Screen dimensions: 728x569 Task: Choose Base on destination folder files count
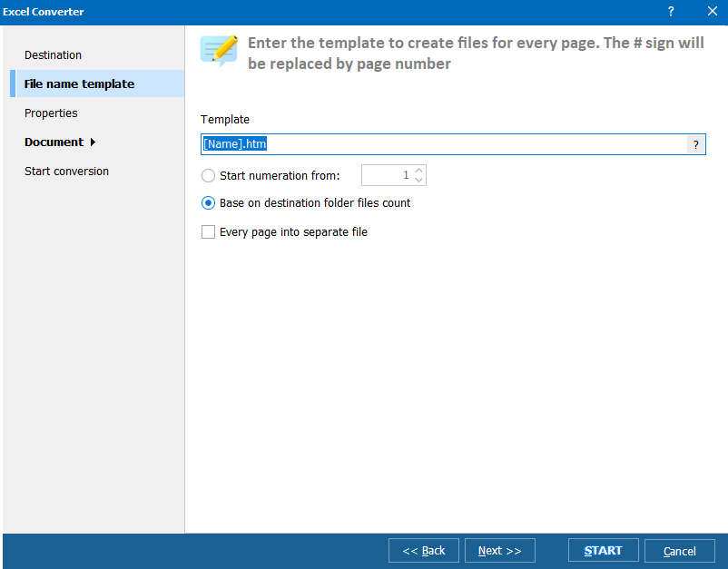click(209, 203)
